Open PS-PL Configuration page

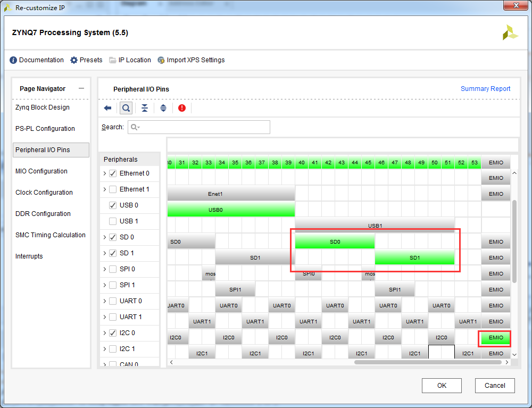coord(45,129)
